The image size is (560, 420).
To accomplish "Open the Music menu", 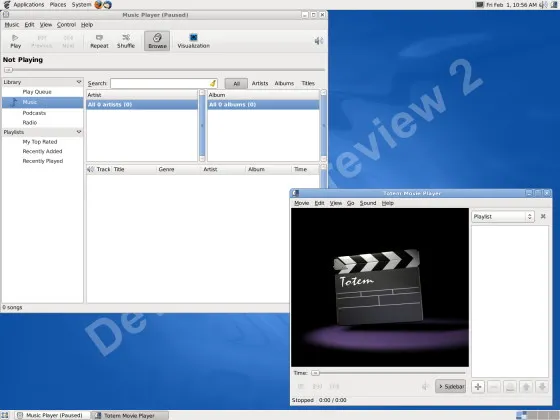I will tap(12, 25).
